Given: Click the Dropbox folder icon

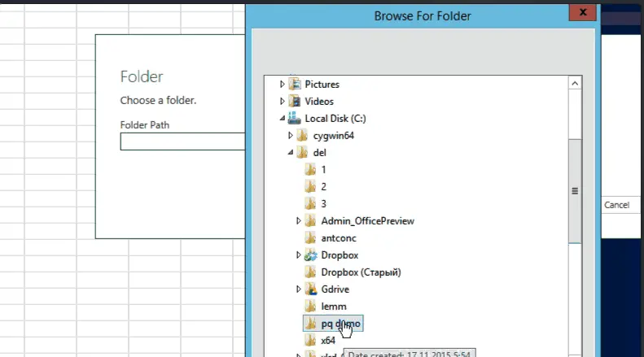Looking at the screenshot, I should click(311, 255).
